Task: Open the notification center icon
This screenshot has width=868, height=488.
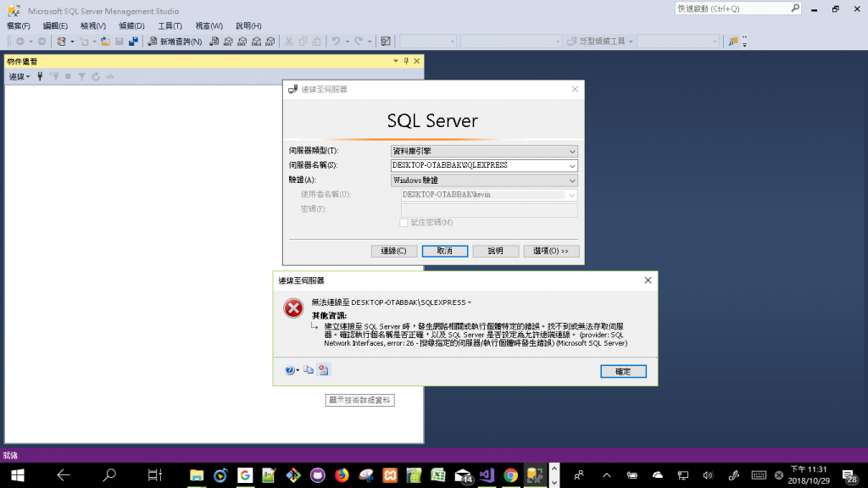Action: (849, 475)
